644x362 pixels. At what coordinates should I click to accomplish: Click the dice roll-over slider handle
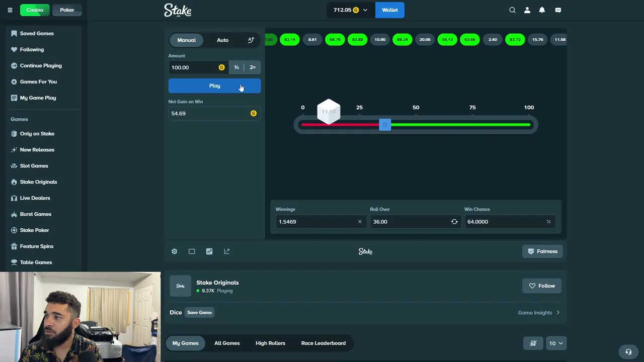point(385,125)
